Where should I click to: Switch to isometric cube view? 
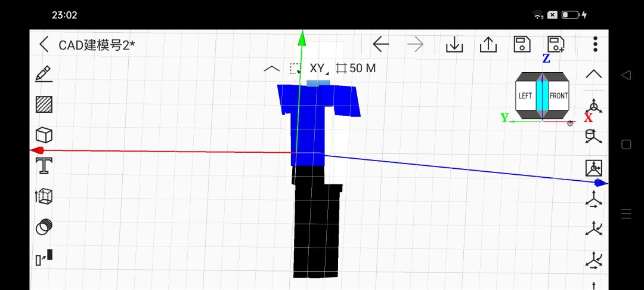593,105
